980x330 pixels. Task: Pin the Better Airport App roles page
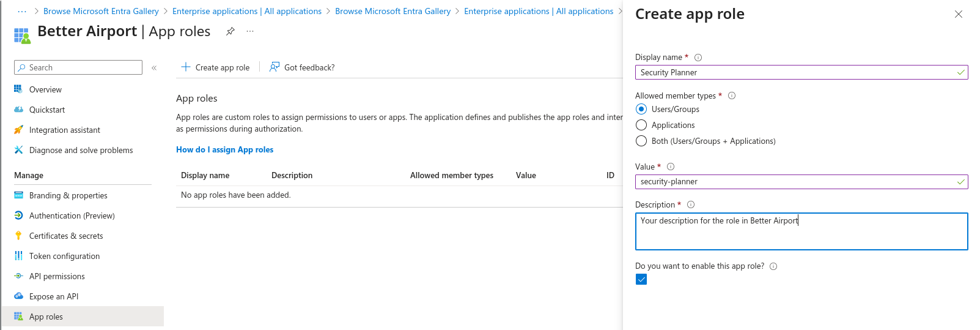pos(230,31)
